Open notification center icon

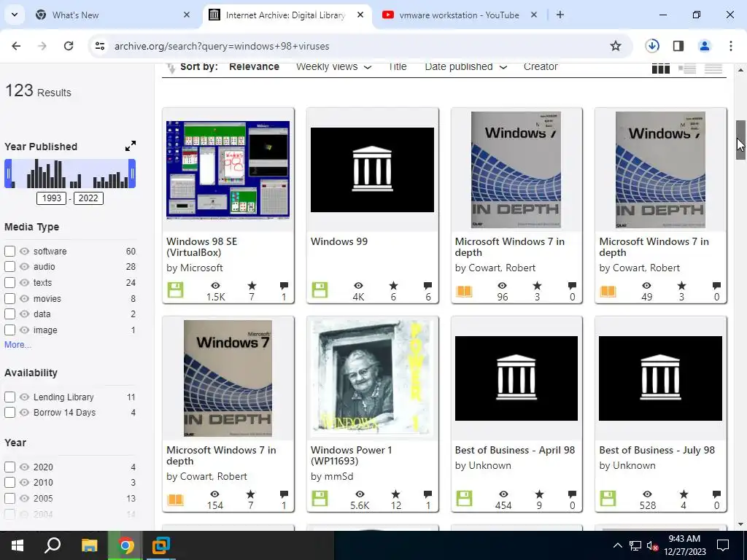click(723, 545)
